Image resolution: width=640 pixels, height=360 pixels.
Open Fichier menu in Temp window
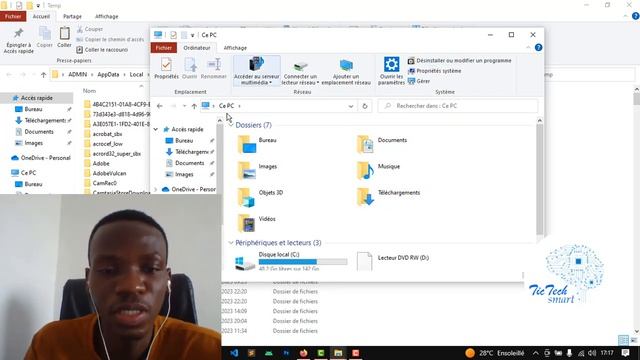pos(13,16)
